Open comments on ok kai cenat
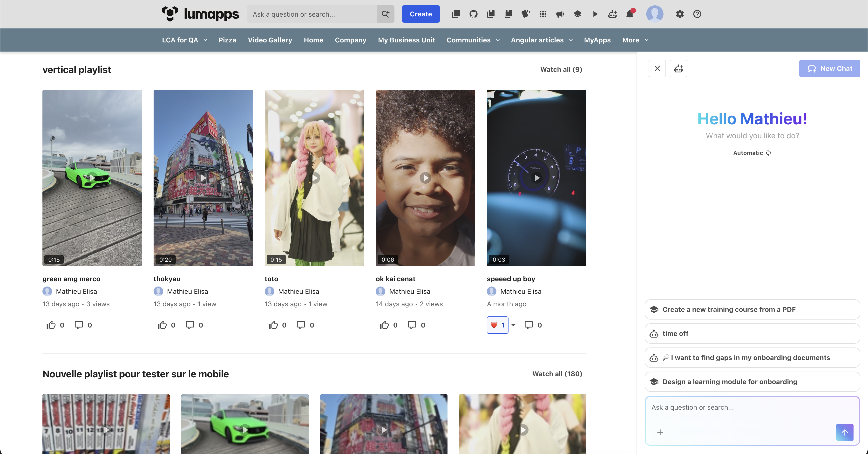The image size is (868, 454). pos(416,325)
